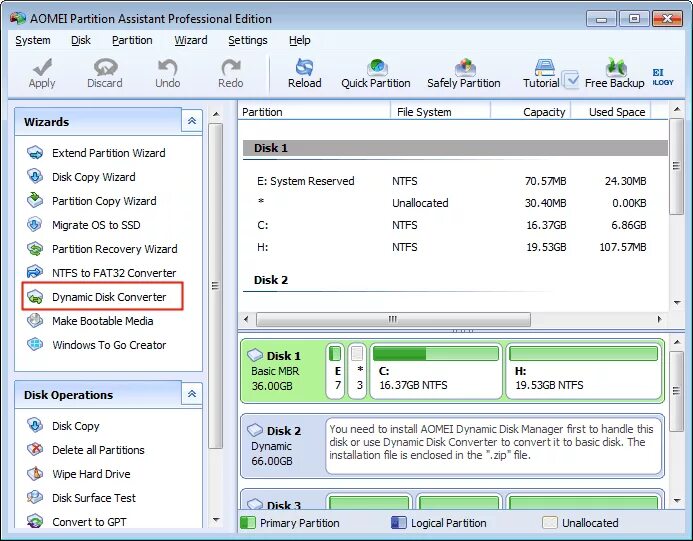The image size is (693, 541).
Task: Select the Wipe Hard Drive operation
Action: (91, 474)
